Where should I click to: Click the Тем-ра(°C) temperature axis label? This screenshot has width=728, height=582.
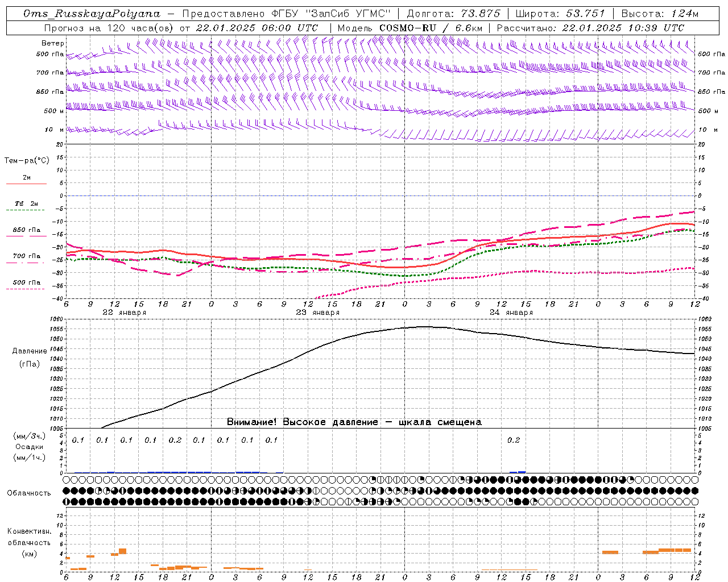pos(27,161)
